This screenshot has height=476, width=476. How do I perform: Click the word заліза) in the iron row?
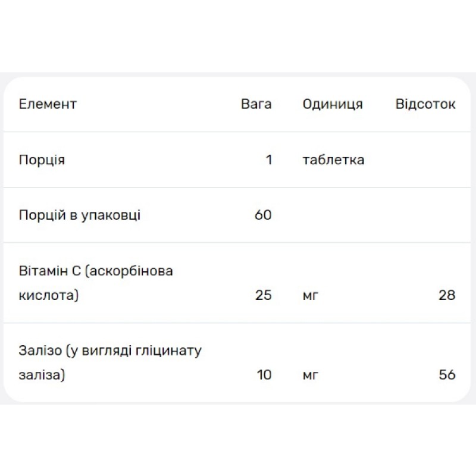pos(42,375)
